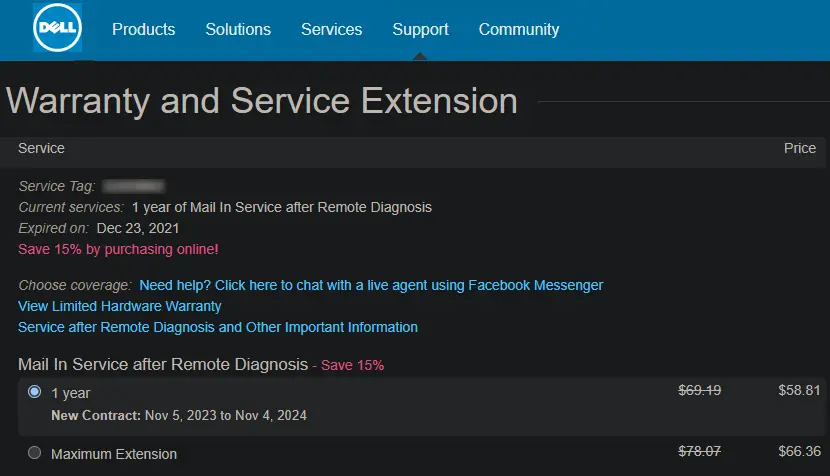Open Service after Remote Diagnosis information link

(x=218, y=327)
